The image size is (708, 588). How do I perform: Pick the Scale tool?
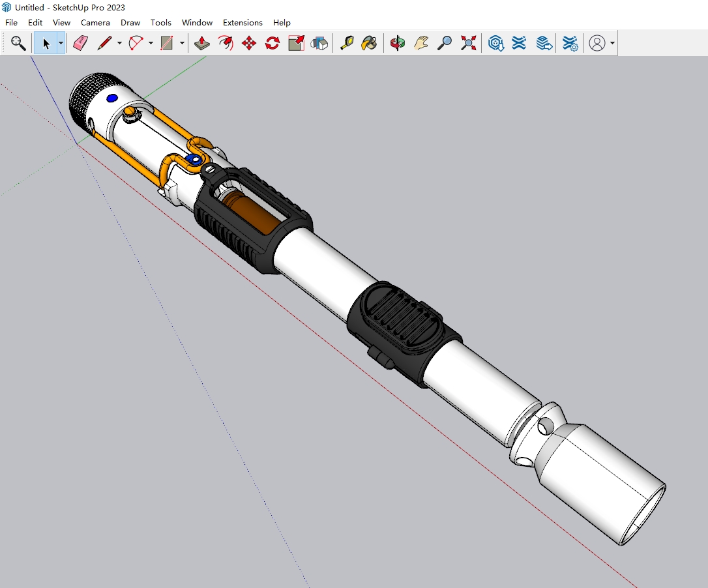point(296,44)
